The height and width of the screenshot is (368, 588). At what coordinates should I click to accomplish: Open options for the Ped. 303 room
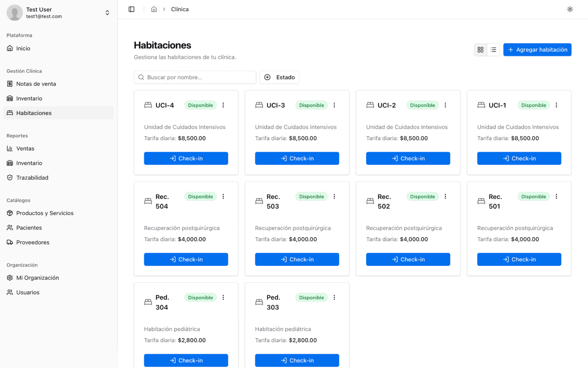click(x=334, y=298)
